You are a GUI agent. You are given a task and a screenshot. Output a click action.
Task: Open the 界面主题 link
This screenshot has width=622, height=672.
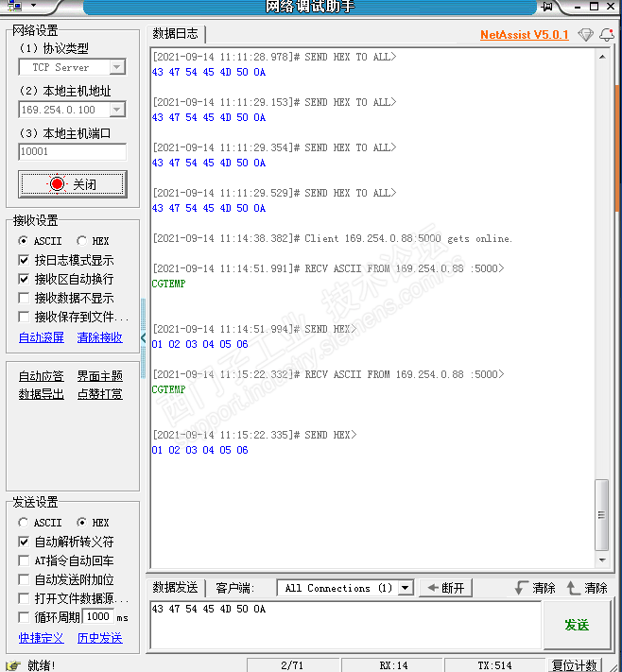point(100,376)
